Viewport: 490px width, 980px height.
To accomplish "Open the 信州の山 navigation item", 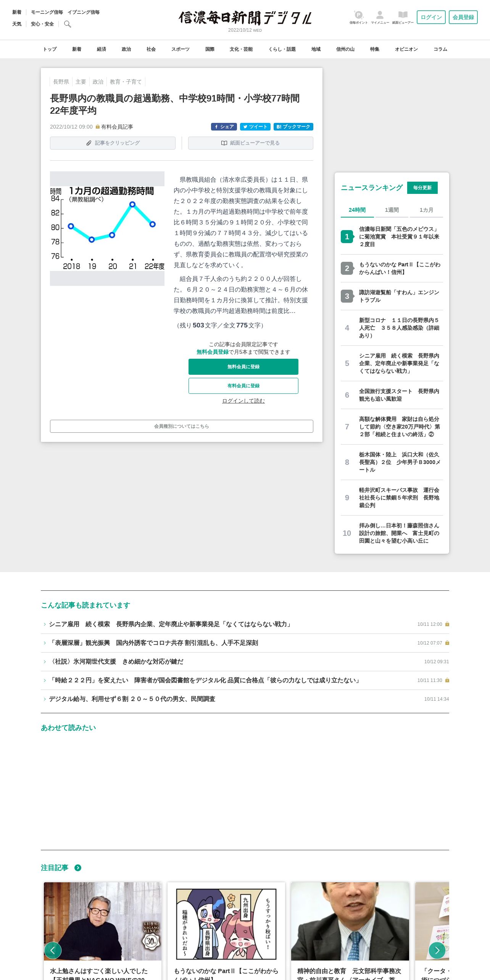I will pyautogui.click(x=345, y=49).
